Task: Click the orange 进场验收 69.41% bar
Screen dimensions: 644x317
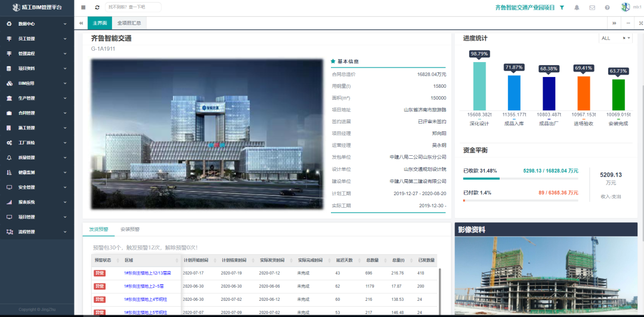Action: click(584, 93)
